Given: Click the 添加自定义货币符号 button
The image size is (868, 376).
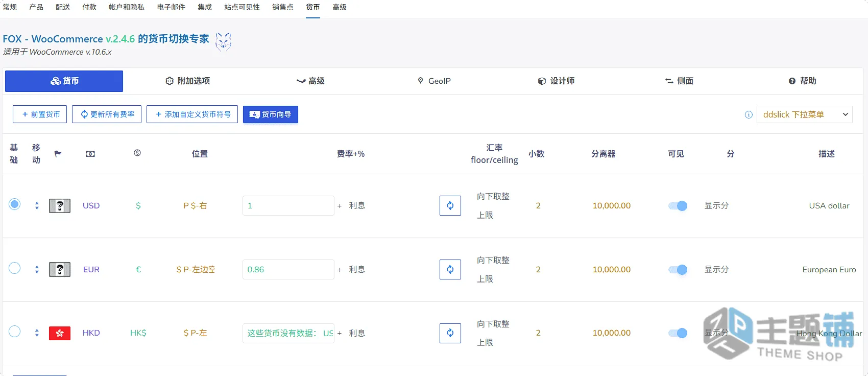Looking at the screenshot, I should point(192,114).
